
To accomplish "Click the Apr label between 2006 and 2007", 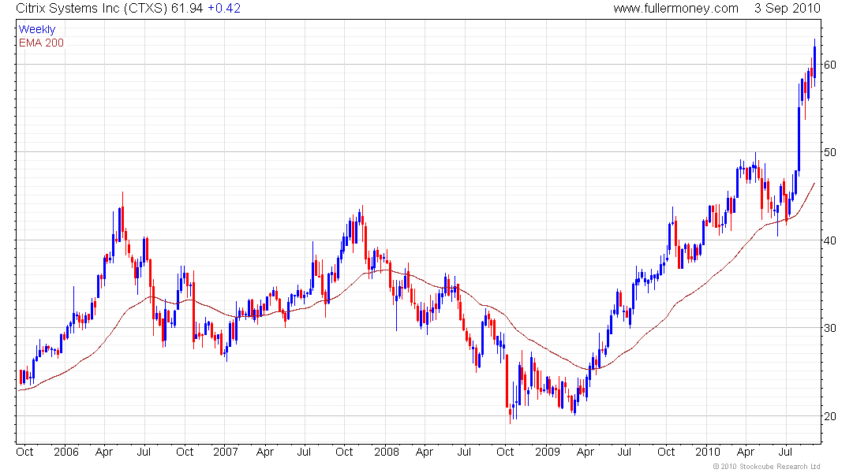I will [x=104, y=452].
